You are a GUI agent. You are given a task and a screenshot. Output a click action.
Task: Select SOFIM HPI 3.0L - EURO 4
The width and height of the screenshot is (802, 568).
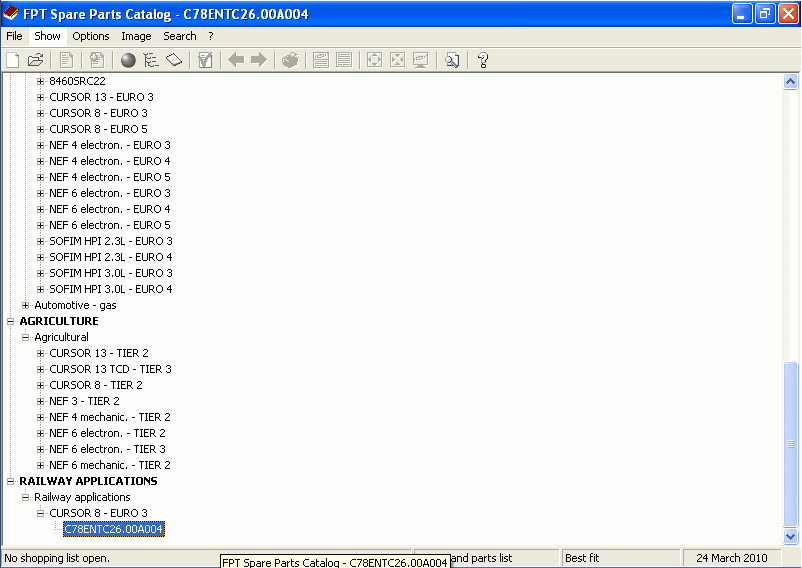pos(110,289)
